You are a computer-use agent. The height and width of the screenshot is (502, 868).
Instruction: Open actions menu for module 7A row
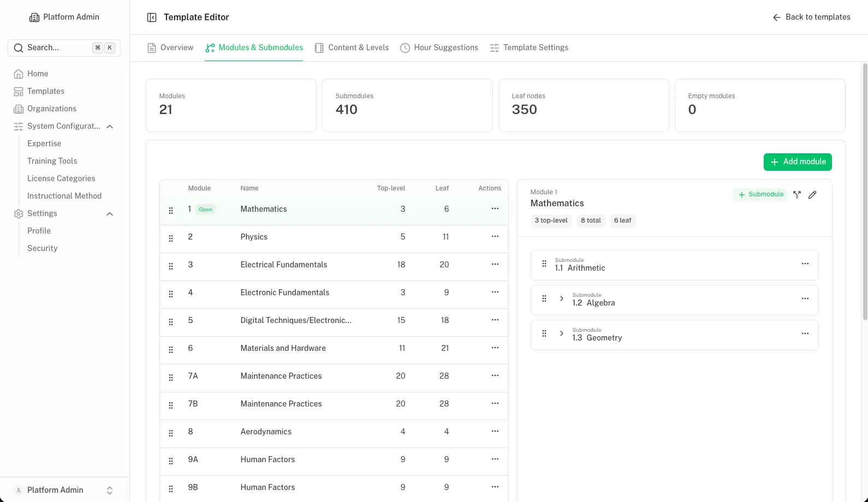pos(495,375)
